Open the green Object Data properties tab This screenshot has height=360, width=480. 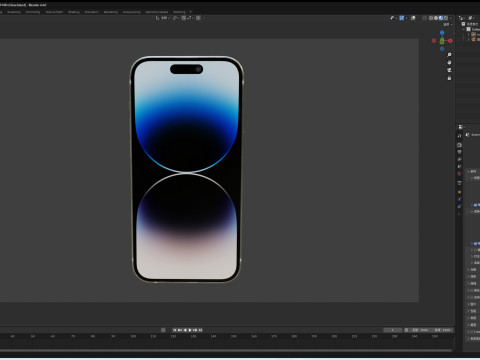459,213
